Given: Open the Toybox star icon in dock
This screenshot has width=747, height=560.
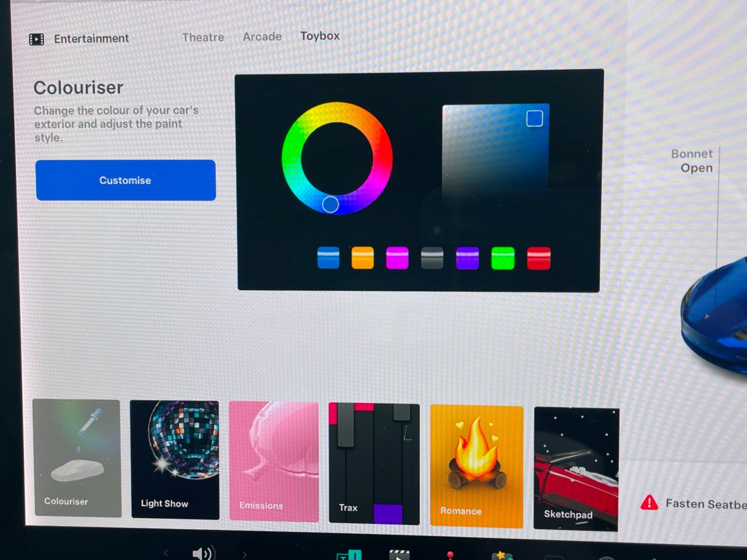Looking at the screenshot, I should click(502, 556).
